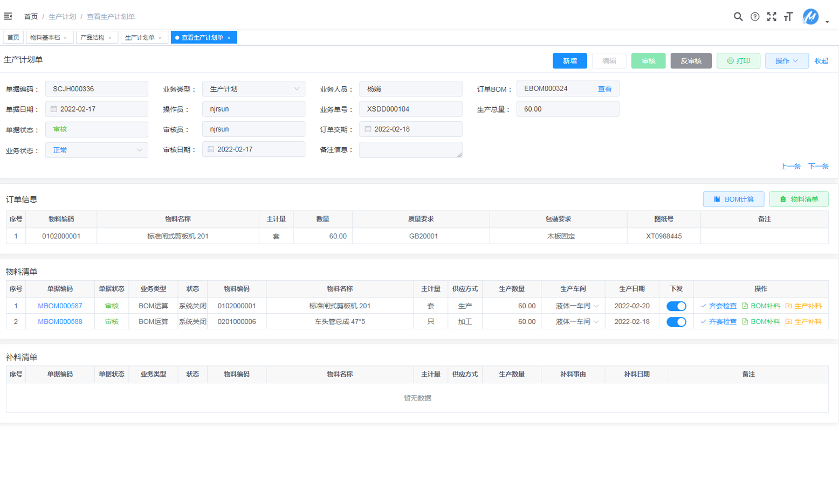Close the 产品结构 tab with its x
The width and height of the screenshot is (839, 504).
coord(110,38)
